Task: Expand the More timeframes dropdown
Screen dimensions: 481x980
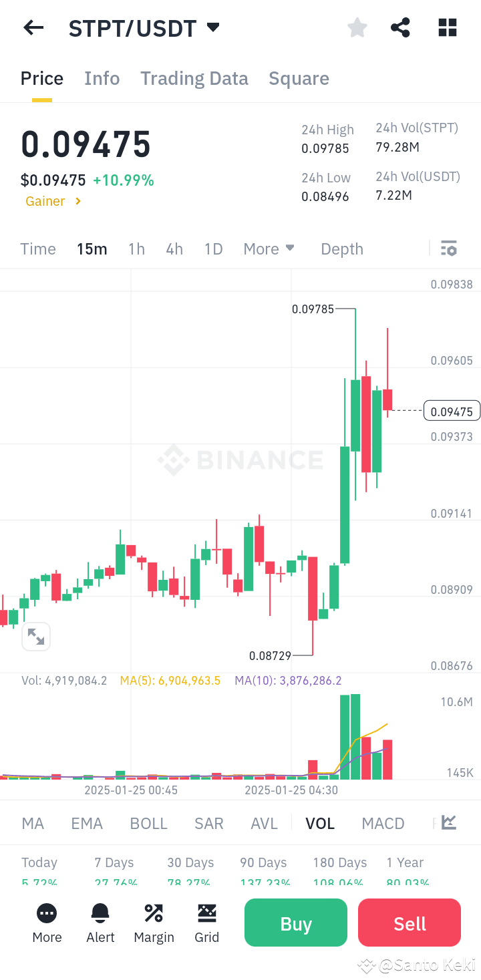Action: pyautogui.click(x=269, y=248)
